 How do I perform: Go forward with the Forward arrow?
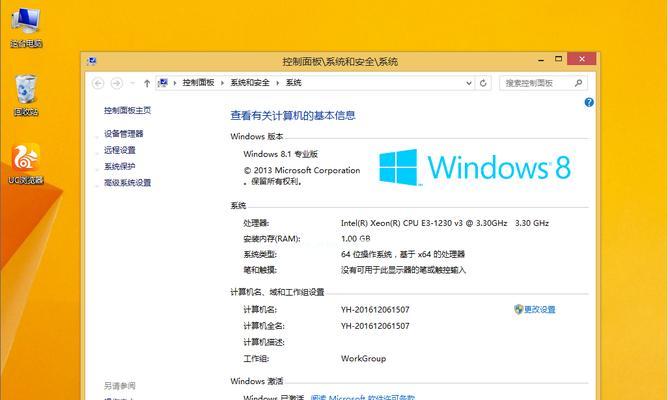pyautogui.click(x=116, y=83)
